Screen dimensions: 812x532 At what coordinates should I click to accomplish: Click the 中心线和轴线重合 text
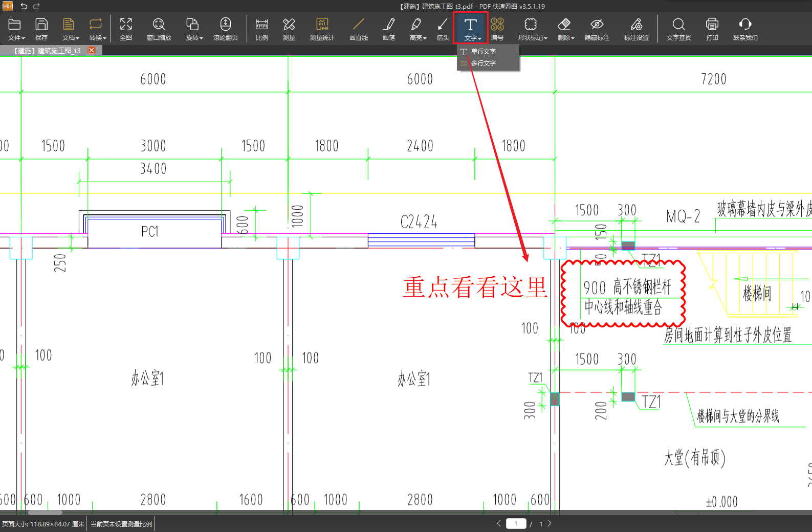(x=623, y=307)
